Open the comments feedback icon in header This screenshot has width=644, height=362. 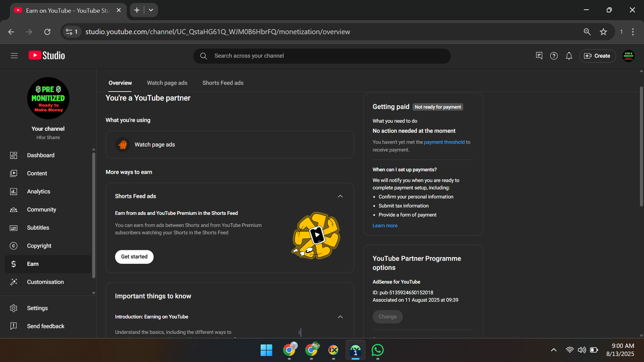[539, 56]
